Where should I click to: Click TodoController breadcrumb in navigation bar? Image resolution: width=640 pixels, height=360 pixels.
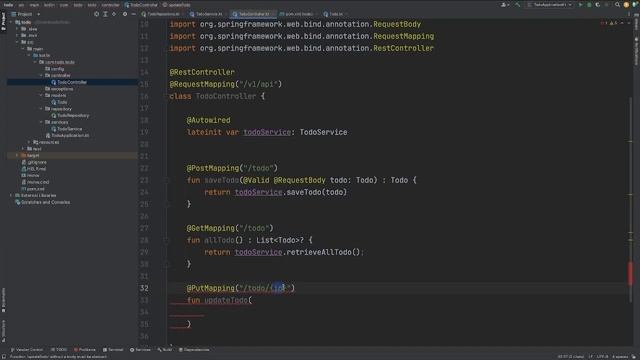coord(142,5)
